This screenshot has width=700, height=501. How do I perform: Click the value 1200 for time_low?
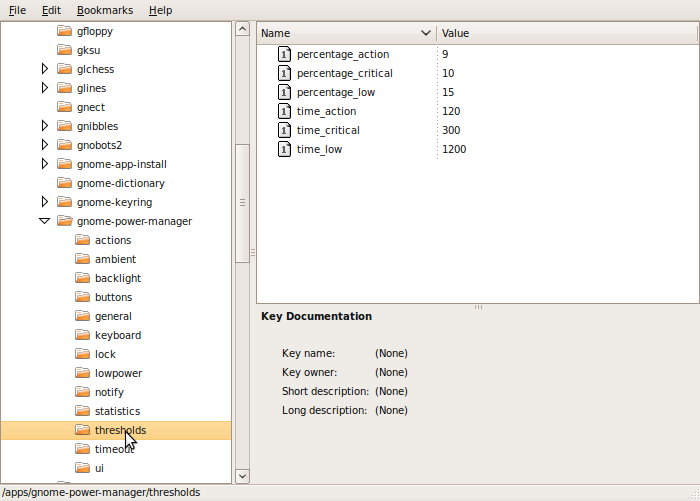pyautogui.click(x=454, y=149)
